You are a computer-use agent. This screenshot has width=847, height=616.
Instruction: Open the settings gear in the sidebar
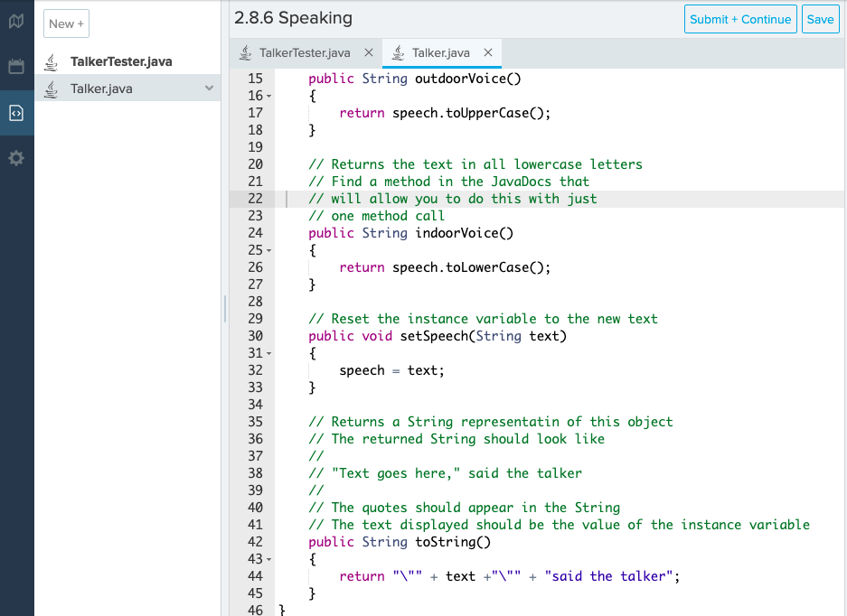click(15, 158)
